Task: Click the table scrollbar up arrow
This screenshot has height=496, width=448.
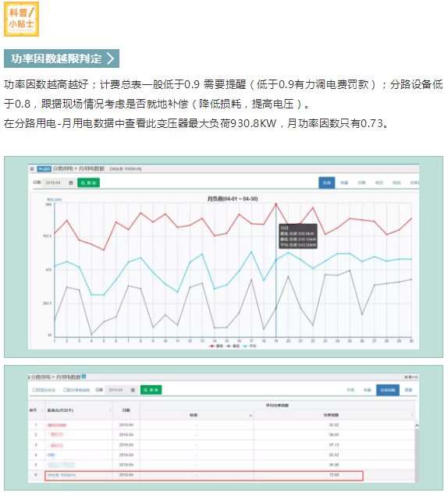Action: point(417,426)
